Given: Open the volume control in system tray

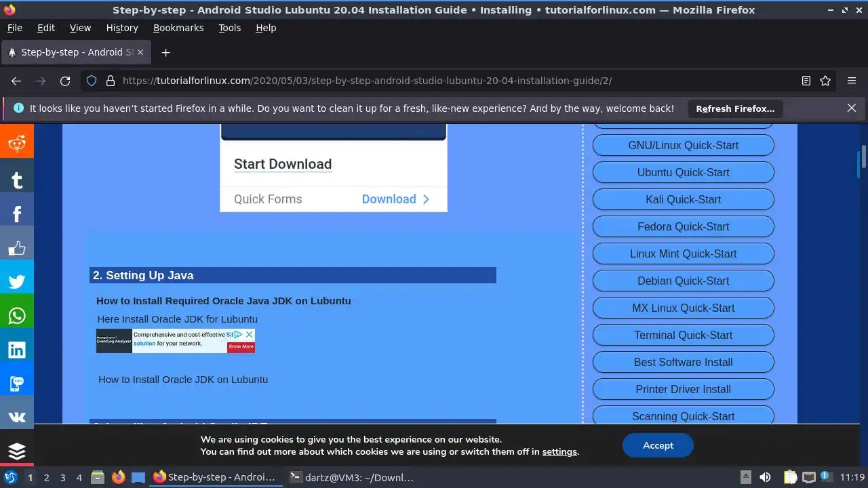Looking at the screenshot, I should 765,477.
